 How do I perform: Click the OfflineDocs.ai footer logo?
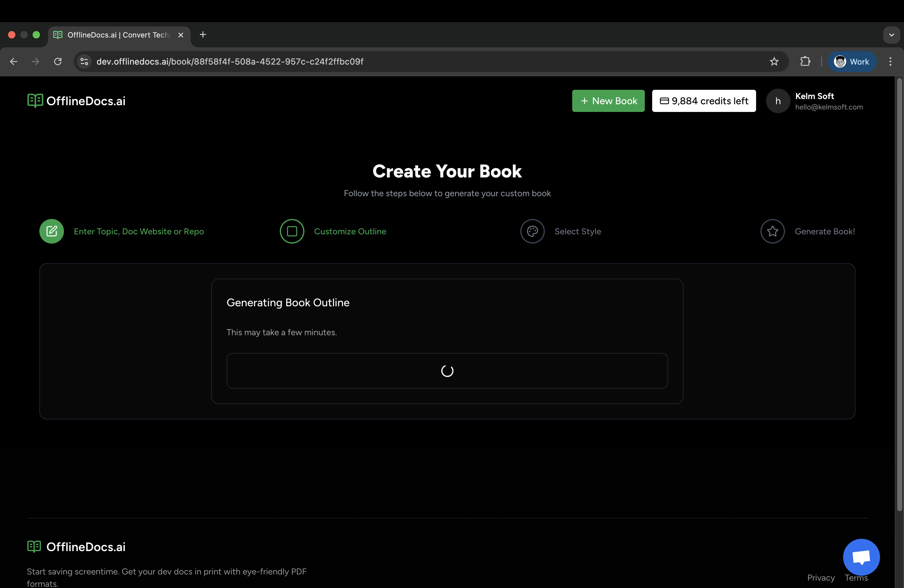pos(76,547)
